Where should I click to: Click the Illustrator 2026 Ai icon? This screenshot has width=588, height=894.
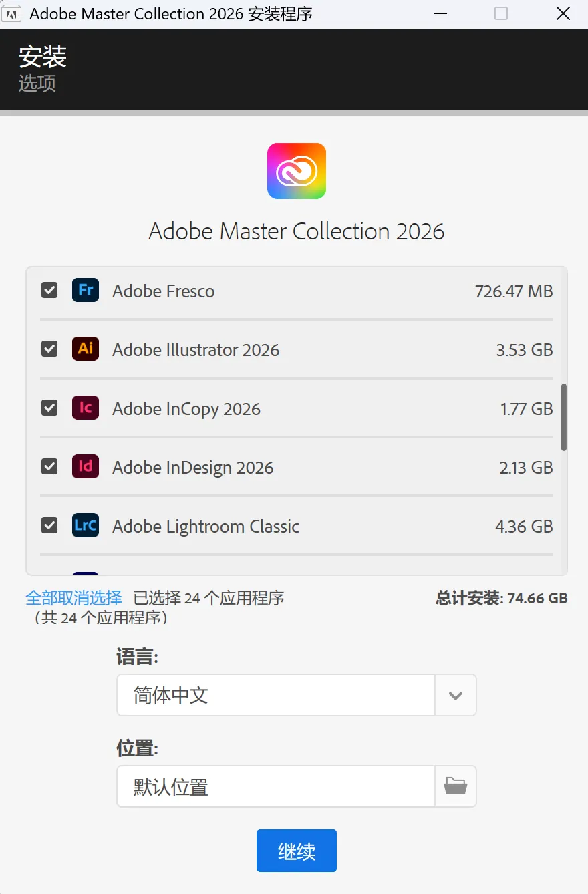[86, 349]
